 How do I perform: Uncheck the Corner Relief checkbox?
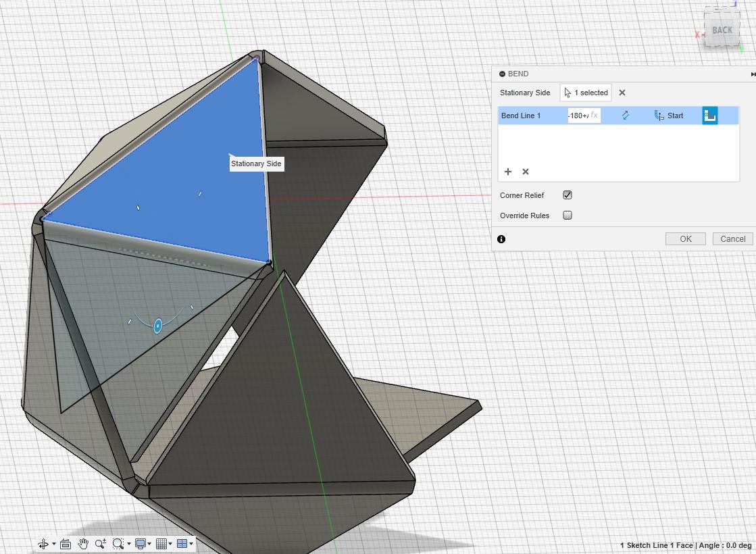(x=568, y=195)
